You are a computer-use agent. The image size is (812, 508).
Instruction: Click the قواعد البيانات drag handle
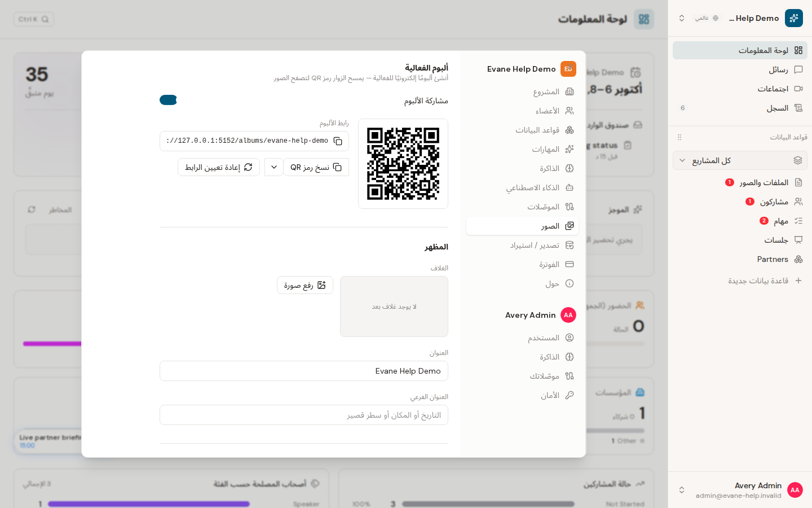pos(679,137)
